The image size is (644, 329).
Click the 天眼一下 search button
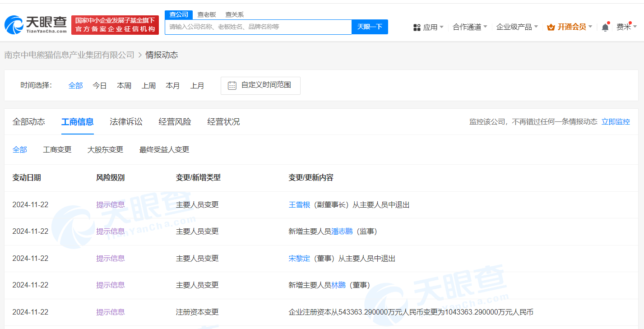tap(370, 27)
